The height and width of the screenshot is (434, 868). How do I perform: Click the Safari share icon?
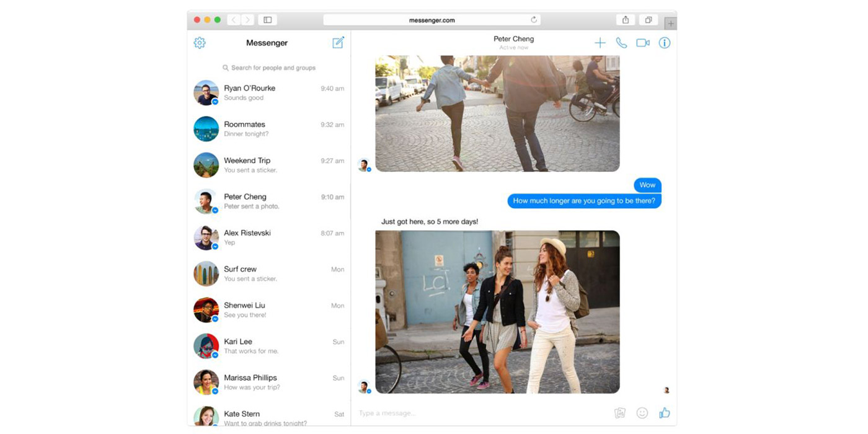[x=626, y=20]
